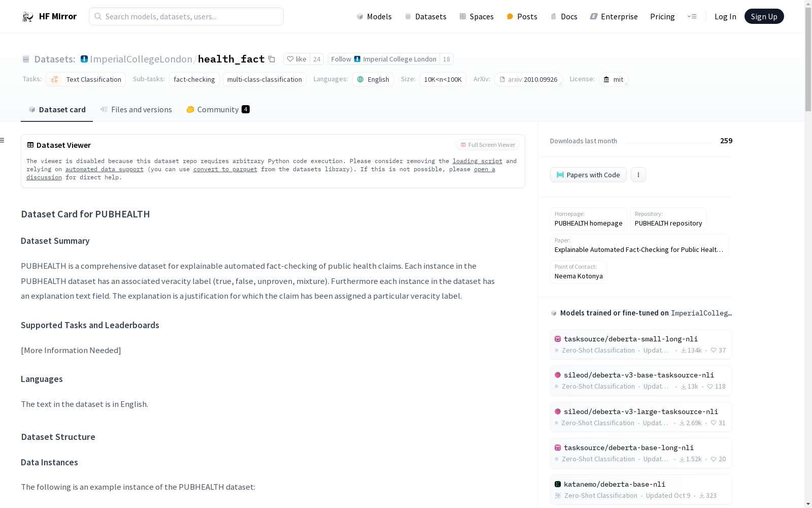Click the Papers with Code button
This screenshot has width=812, height=508.
coord(588,175)
